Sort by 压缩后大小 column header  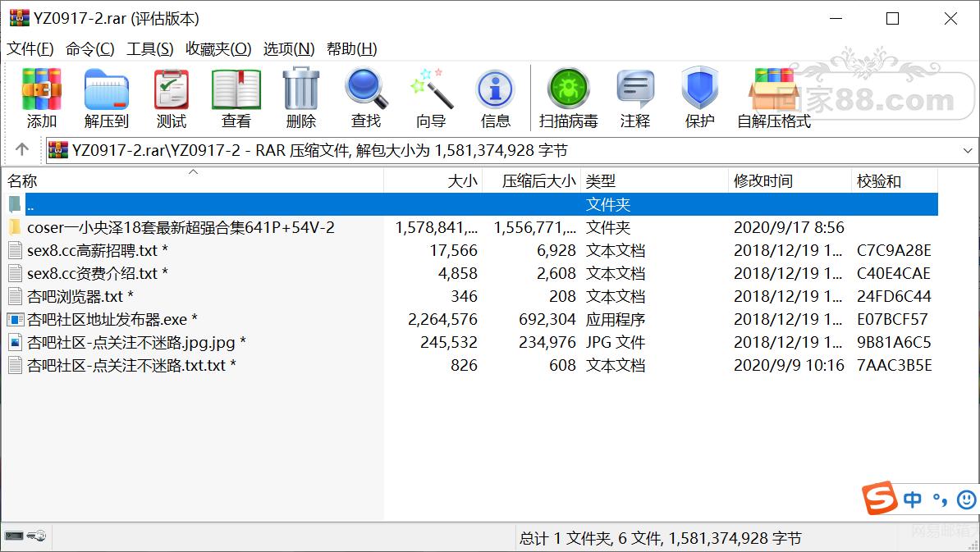click(532, 181)
